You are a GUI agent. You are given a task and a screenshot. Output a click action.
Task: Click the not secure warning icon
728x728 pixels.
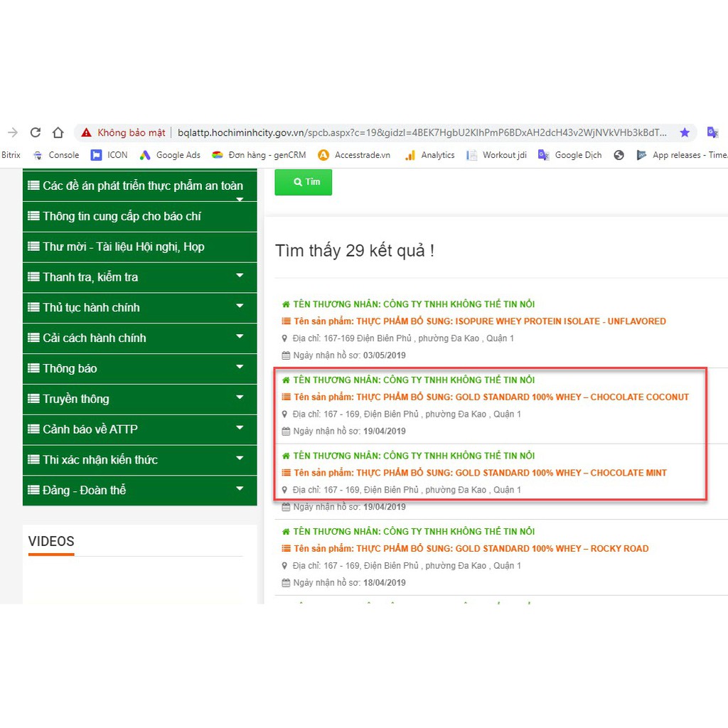tap(86, 132)
